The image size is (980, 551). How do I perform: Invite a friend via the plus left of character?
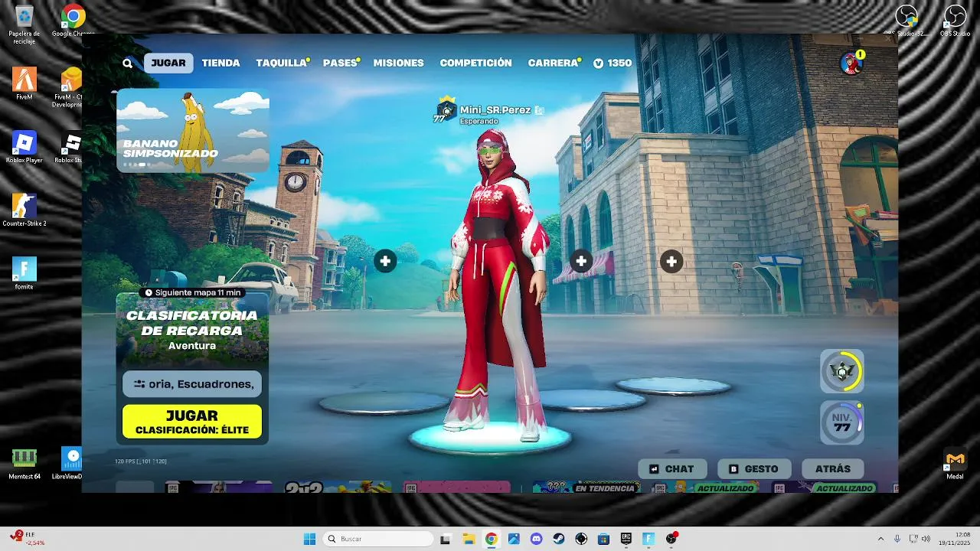[385, 262]
